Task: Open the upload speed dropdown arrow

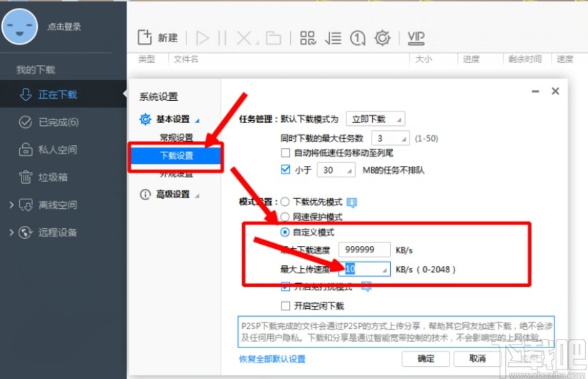Action: 385,270
